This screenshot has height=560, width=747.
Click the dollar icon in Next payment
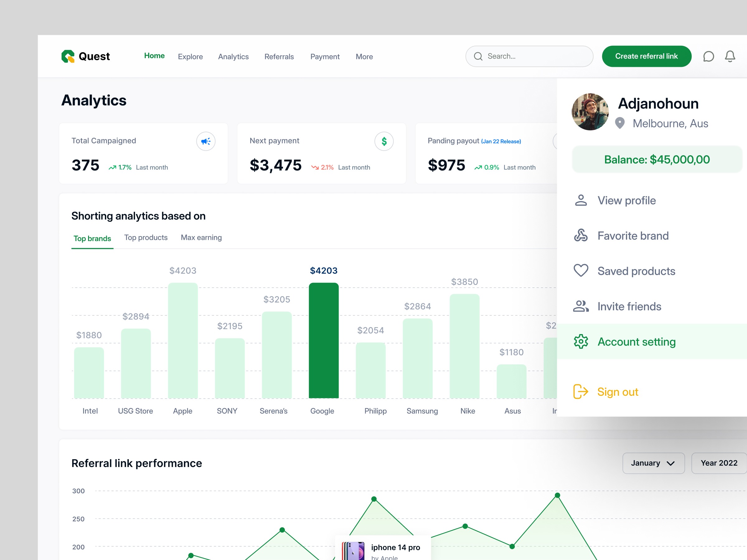pos(384,141)
